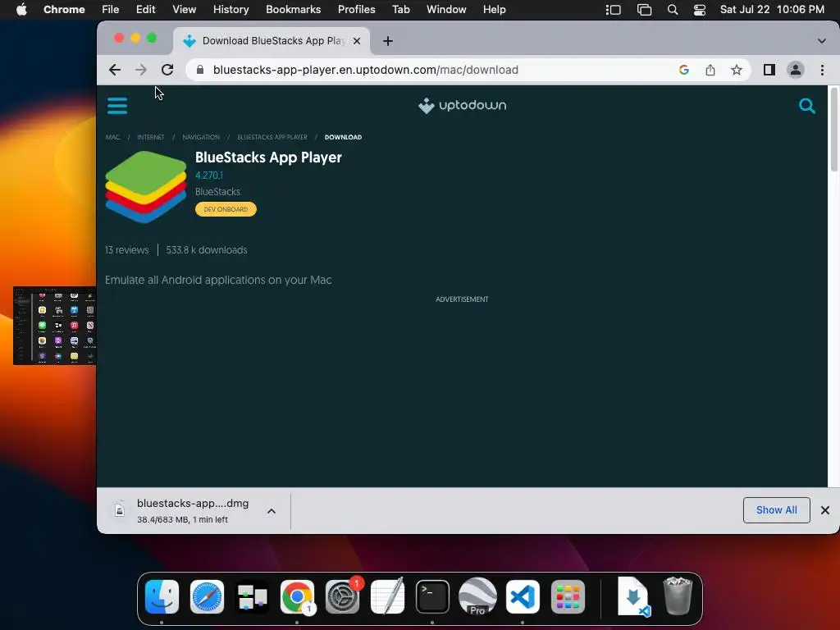Open the MAC breadcrumb link
This screenshot has height=630, width=840.
pyautogui.click(x=112, y=137)
